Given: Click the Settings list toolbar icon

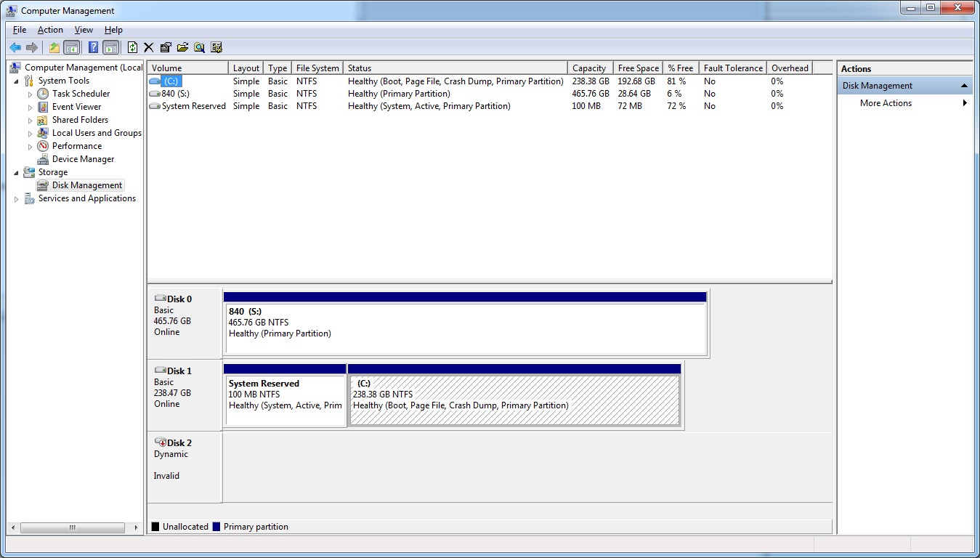Looking at the screenshot, I should [216, 47].
